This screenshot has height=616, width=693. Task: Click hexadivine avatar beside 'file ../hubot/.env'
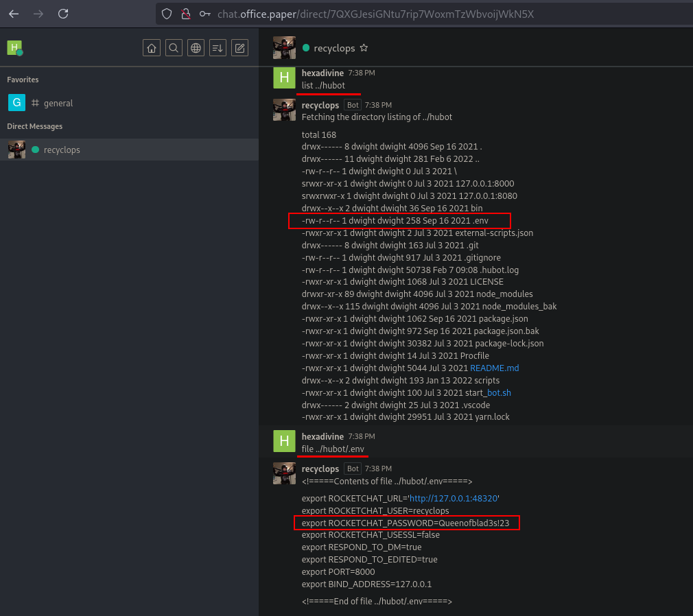284,441
